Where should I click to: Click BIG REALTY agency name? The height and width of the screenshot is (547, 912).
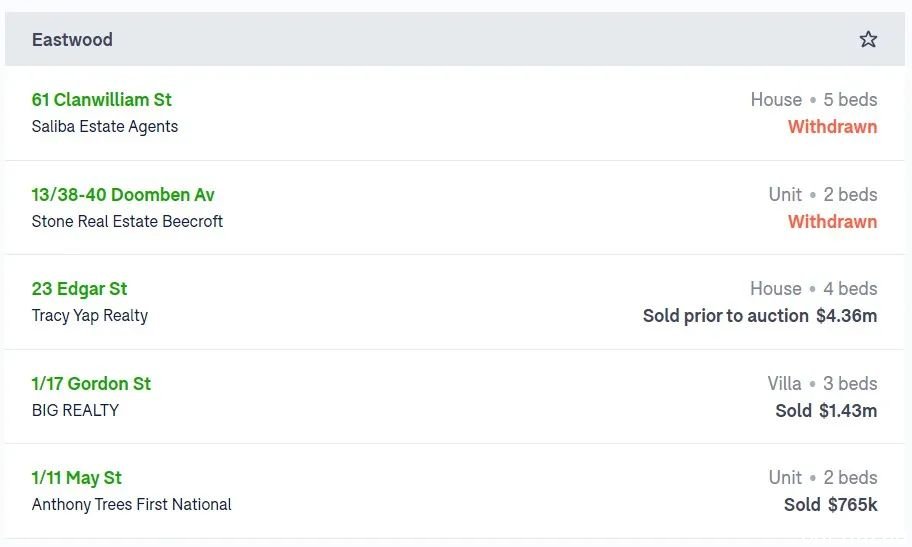coord(75,411)
